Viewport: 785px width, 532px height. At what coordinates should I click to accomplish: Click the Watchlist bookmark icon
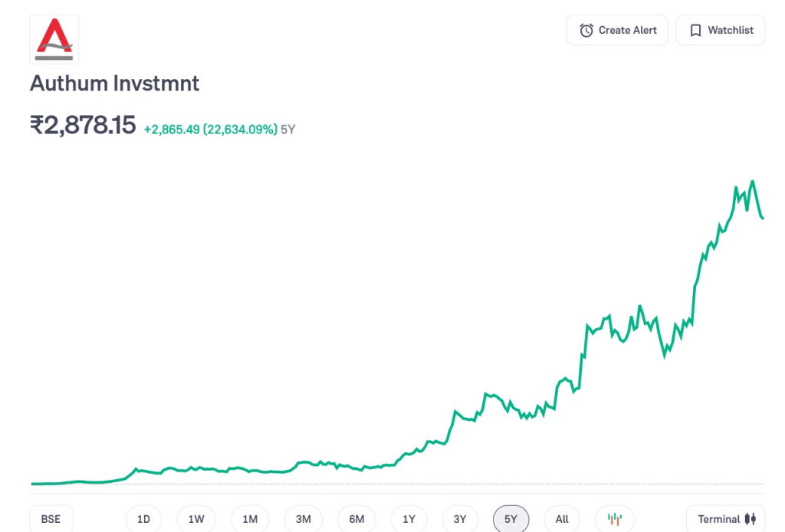pyautogui.click(x=695, y=31)
